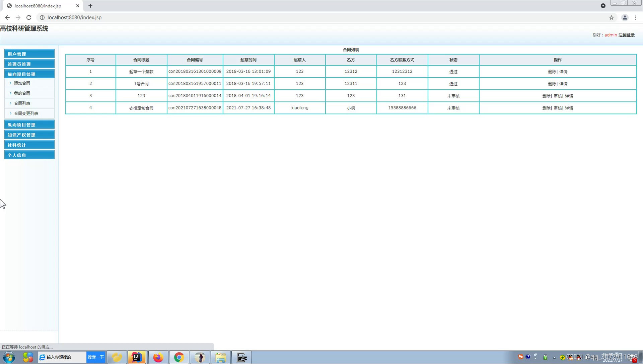
Task: Delete the 1号合同 contract row
Action: pyautogui.click(x=552, y=84)
